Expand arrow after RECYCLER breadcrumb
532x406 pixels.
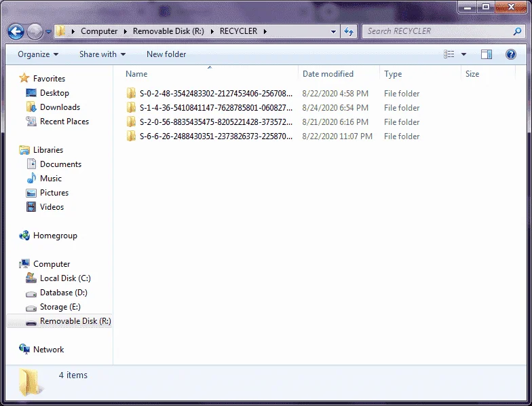pyautogui.click(x=265, y=31)
